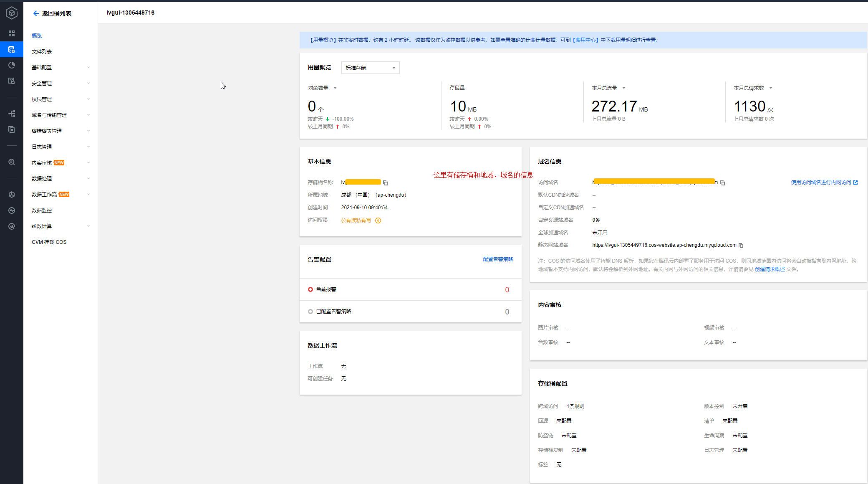Go to 数据监控 menu item

coord(42,210)
